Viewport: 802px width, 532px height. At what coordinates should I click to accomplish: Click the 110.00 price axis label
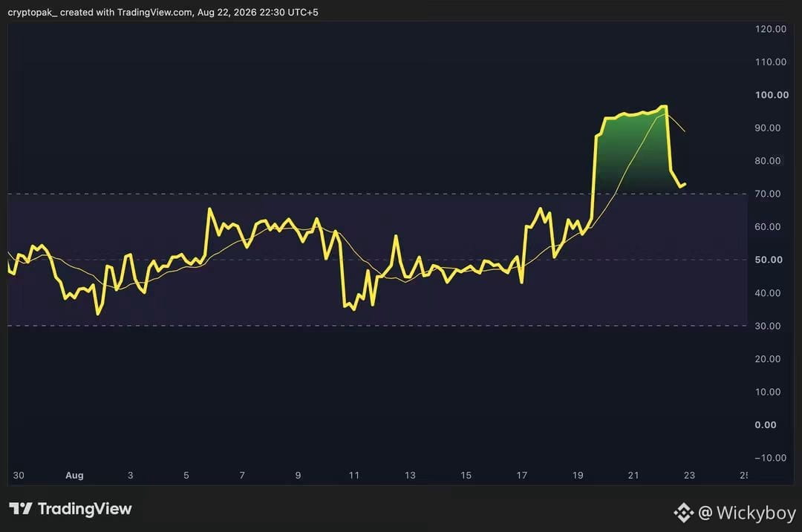coord(770,62)
